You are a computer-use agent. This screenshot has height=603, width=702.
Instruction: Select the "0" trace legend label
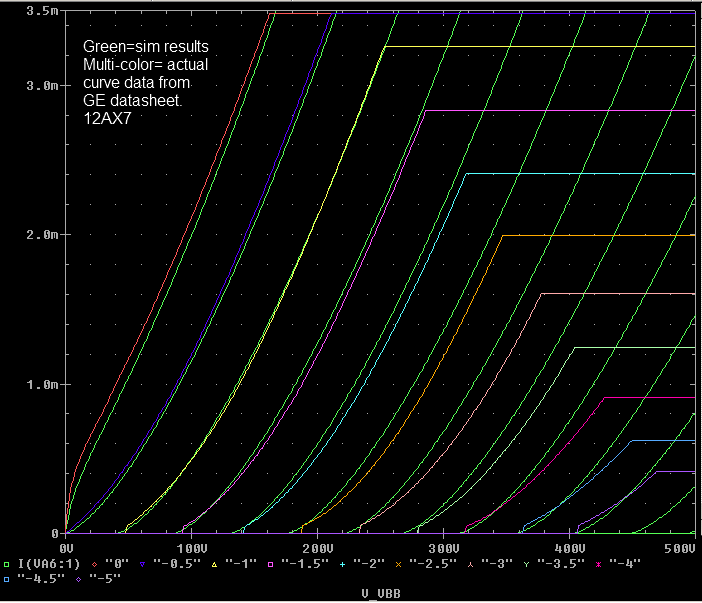tap(117, 564)
